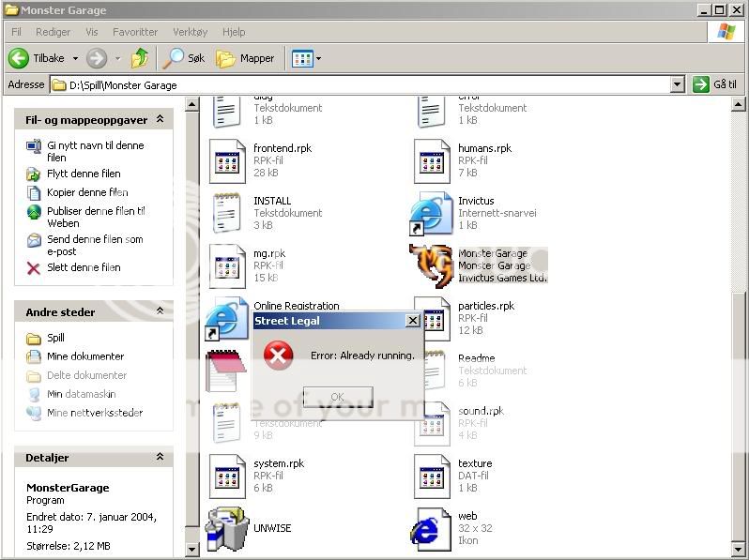Open Min datamaskin link
Screen dimensions: 749x560
82,394
